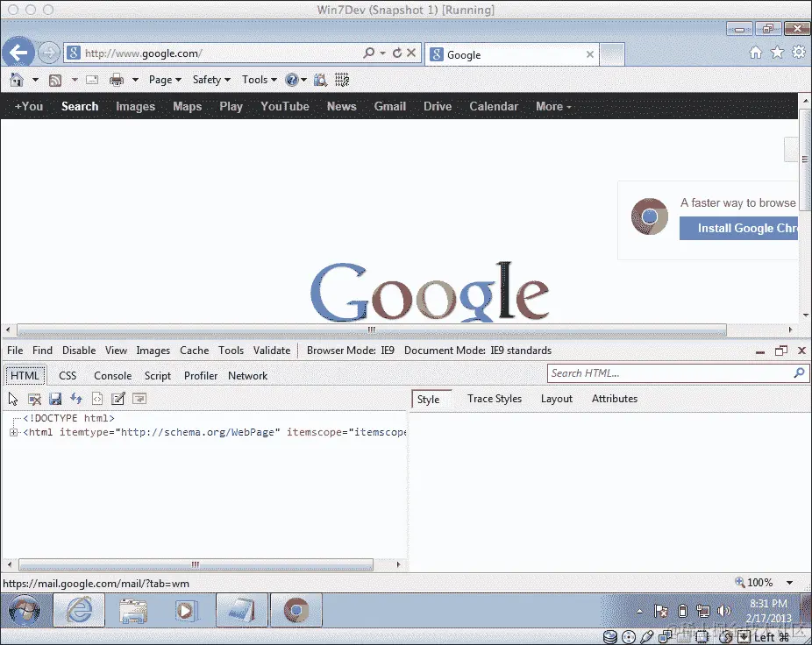Open Windows Explorer from the taskbar
The image size is (812, 645).
click(x=133, y=611)
